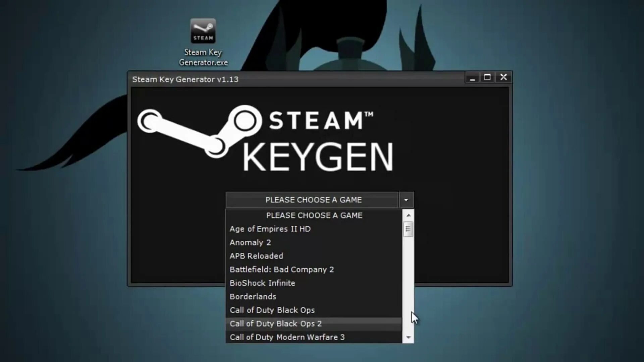644x362 pixels.
Task: Select the dropdown arrow to expand game list
Action: 406,200
